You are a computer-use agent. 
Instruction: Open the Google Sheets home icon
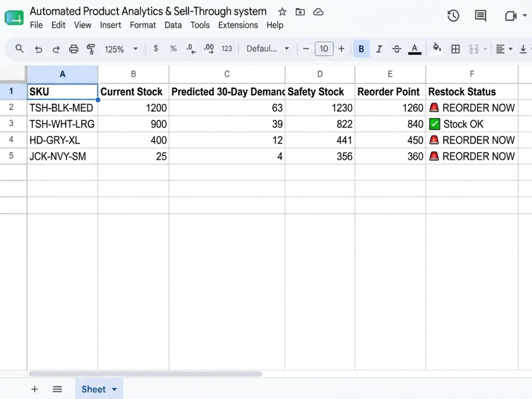pyautogui.click(x=14, y=18)
